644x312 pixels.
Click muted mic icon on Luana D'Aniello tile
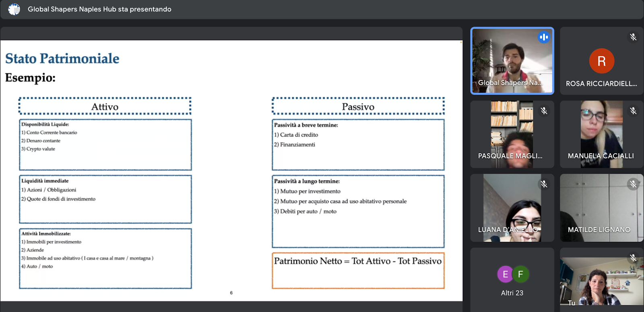[544, 184]
